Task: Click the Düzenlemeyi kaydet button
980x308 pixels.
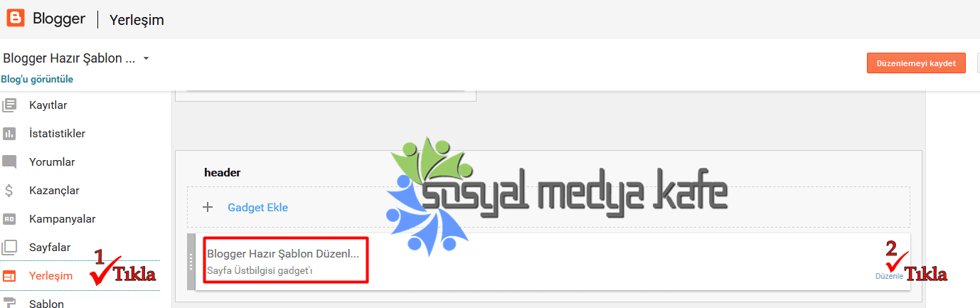Action: coord(916,63)
